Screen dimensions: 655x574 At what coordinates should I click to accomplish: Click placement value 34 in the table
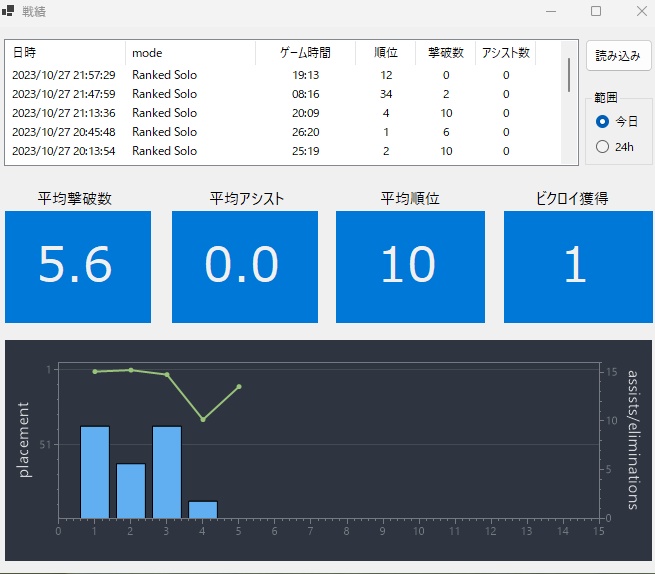point(386,94)
